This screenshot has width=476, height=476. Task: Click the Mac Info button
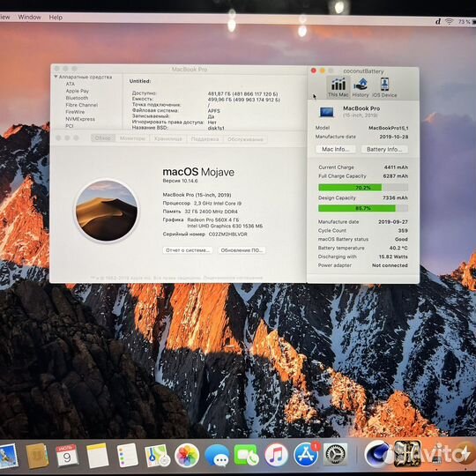336,149
